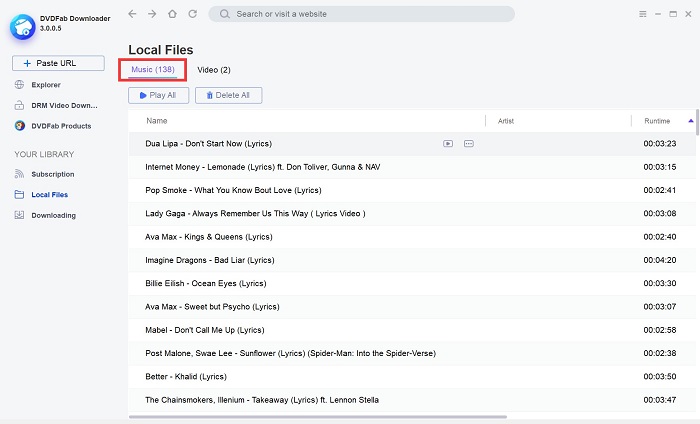The height and width of the screenshot is (424, 700).
Task: Open DRM Video Downloader section
Action: point(64,106)
